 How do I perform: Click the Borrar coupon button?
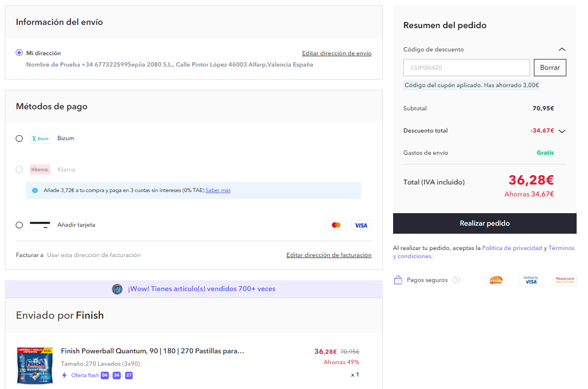[x=550, y=68]
